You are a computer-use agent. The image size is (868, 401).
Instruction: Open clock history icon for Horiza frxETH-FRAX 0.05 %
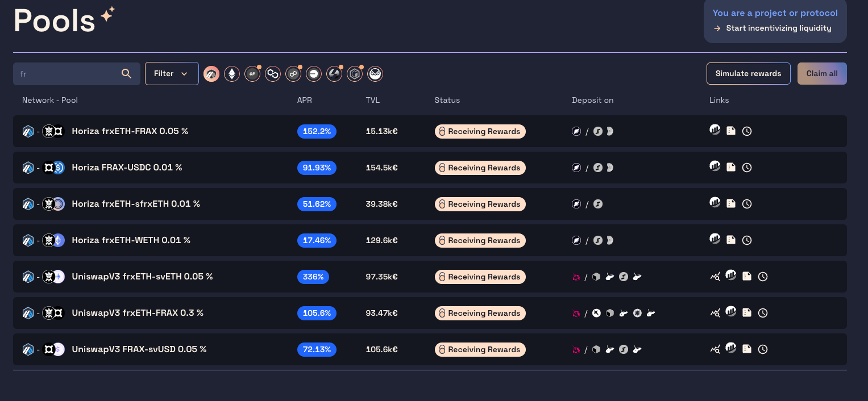pyautogui.click(x=747, y=131)
